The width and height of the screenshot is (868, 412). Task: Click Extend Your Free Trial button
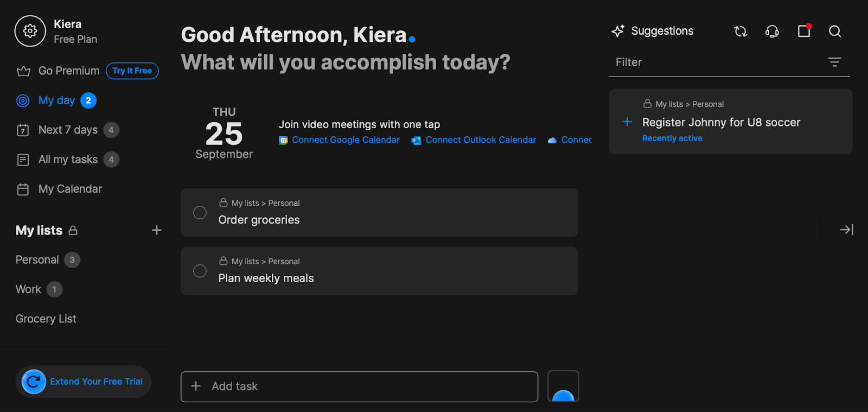(84, 382)
